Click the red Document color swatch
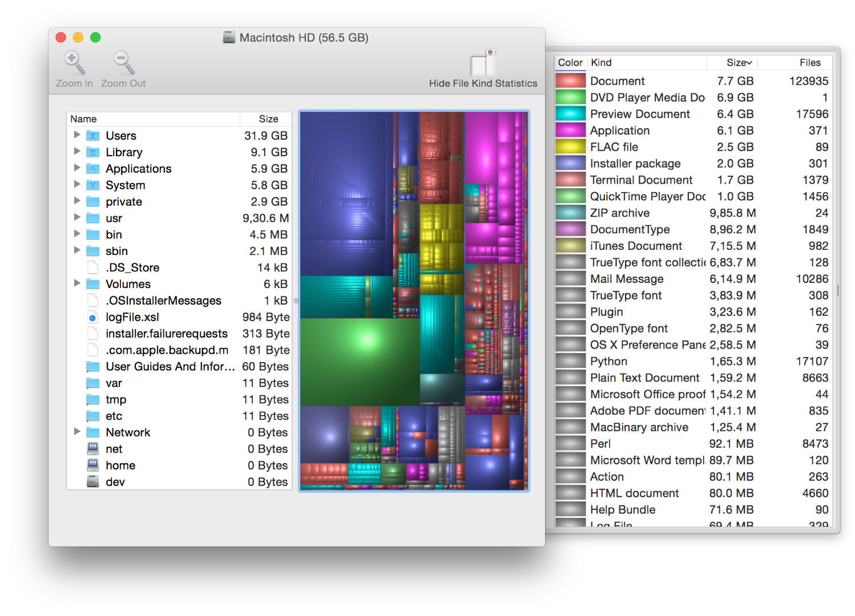 point(570,81)
